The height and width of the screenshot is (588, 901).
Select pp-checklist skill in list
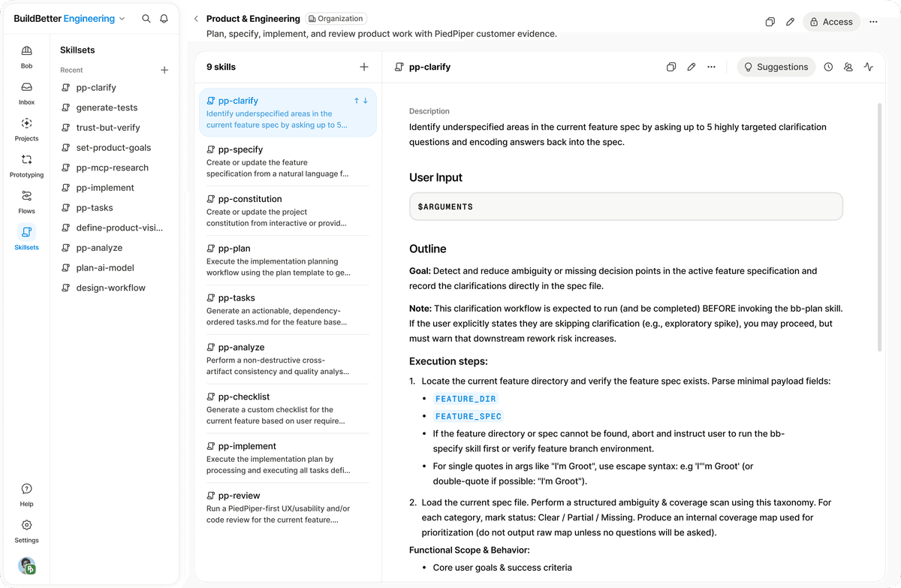(288, 409)
